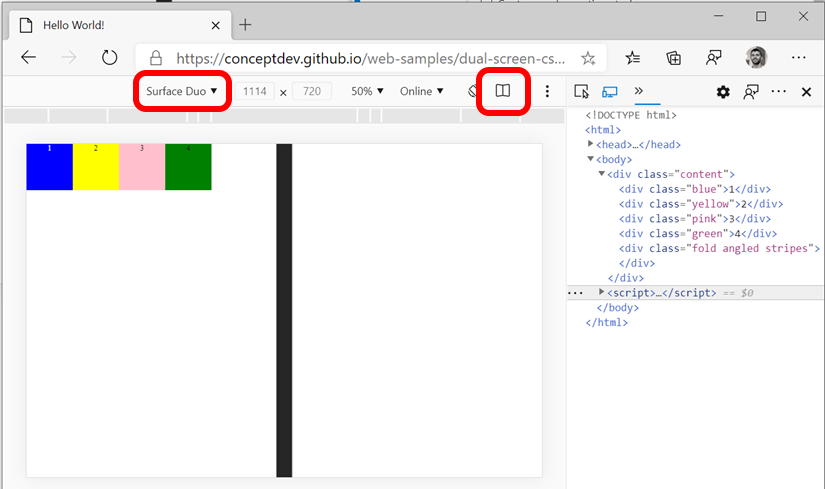Open the 50% zoom dropdown
This screenshot has width=825, height=489.
367,91
